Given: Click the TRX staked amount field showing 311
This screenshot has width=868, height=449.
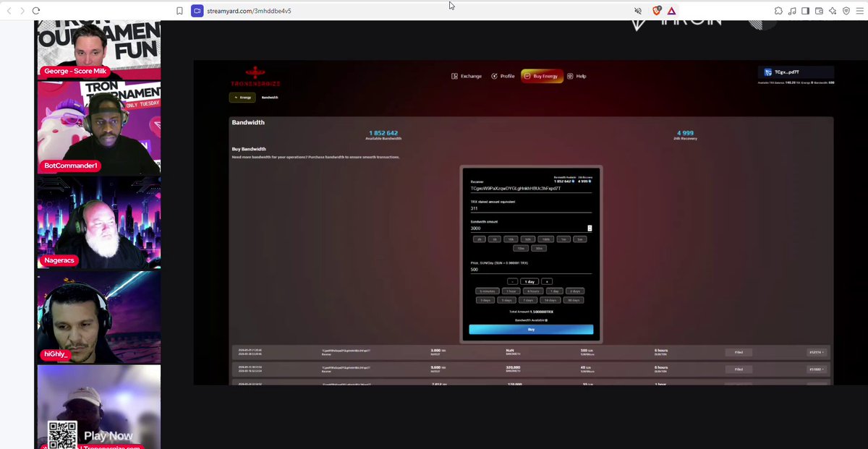Looking at the screenshot, I should (531, 208).
